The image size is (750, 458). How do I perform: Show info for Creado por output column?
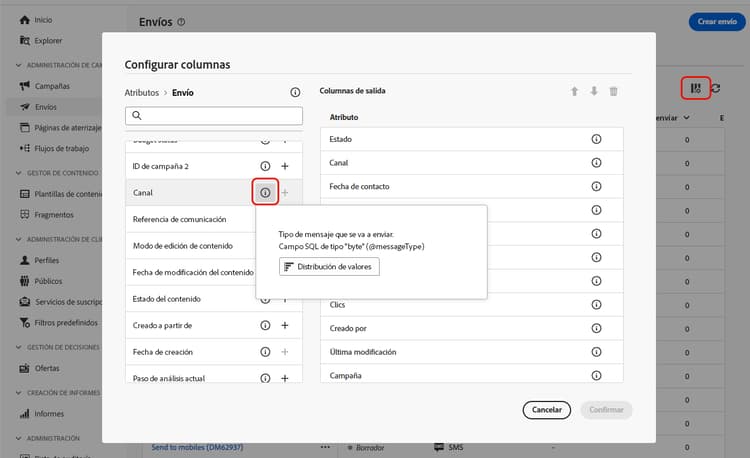click(x=596, y=328)
